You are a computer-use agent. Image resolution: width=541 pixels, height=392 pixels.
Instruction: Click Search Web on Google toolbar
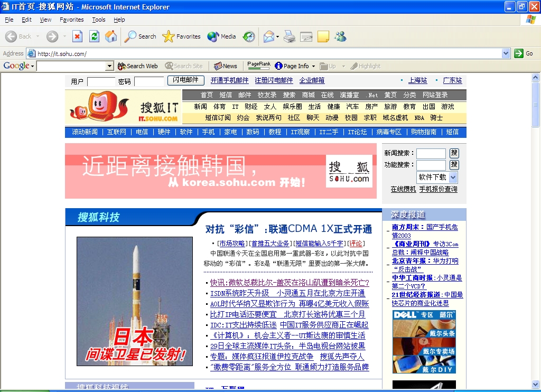138,66
